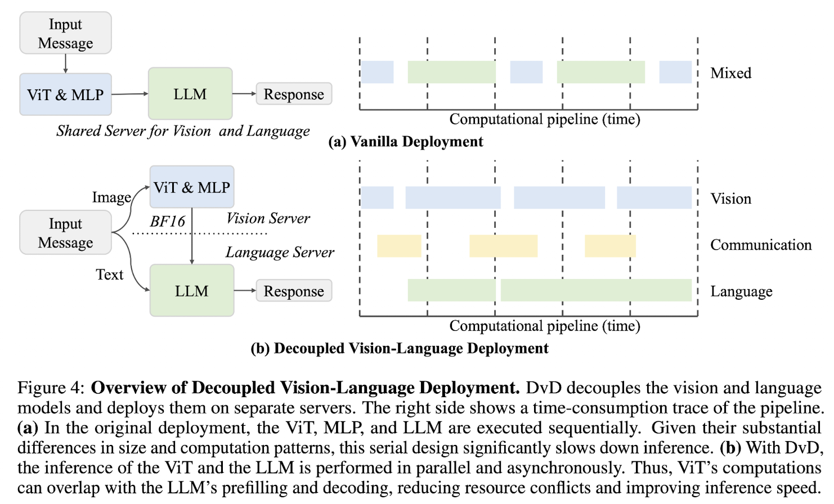Click the 'Vision' timeline row label
This screenshot has width=834, height=504.
730,199
